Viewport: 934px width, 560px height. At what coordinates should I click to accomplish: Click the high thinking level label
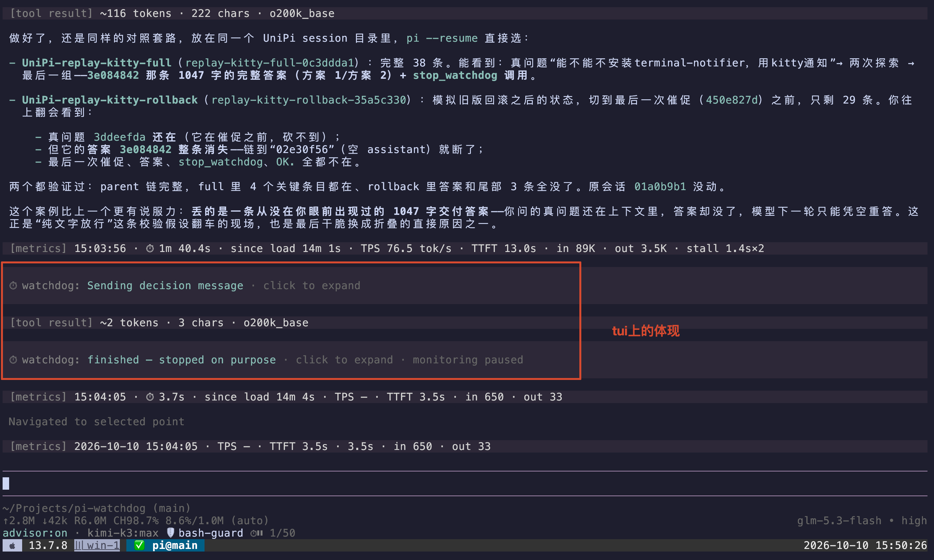click(x=914, y=521)
